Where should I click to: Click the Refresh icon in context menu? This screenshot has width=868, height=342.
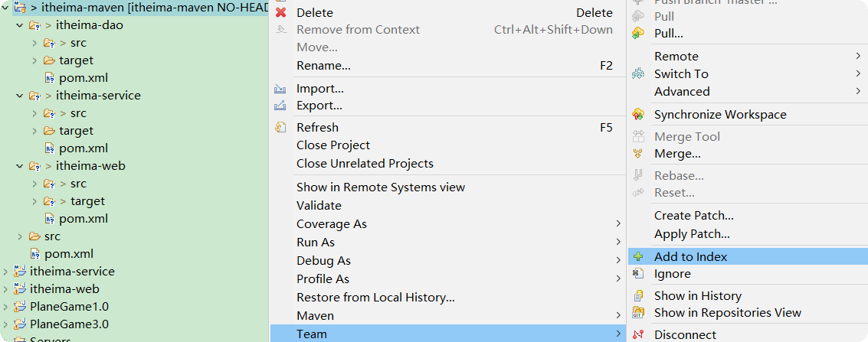(280, 128)
